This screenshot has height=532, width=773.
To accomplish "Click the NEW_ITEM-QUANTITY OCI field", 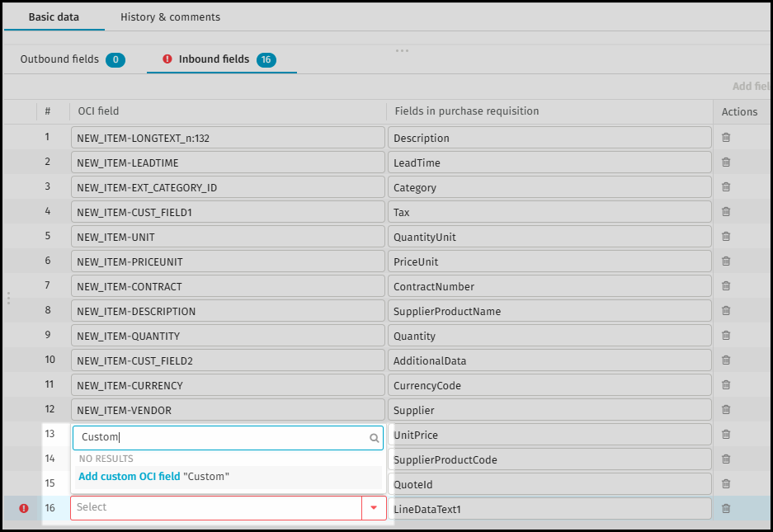I will tap(228, 335).
